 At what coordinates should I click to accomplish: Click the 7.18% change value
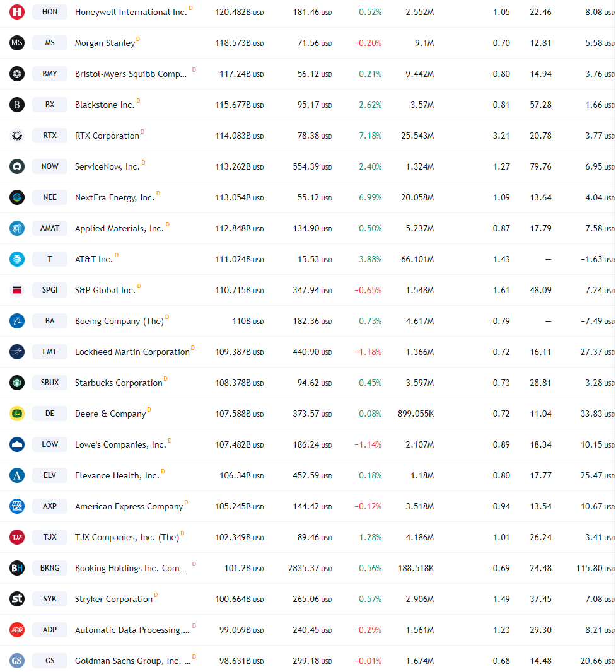click(370, 136)
